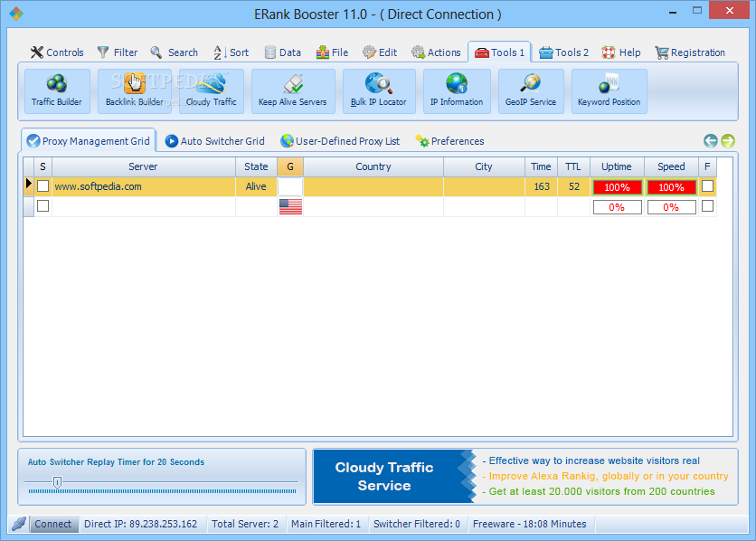Click Switcher Filtered: 0 in status bar

[417, 524]
